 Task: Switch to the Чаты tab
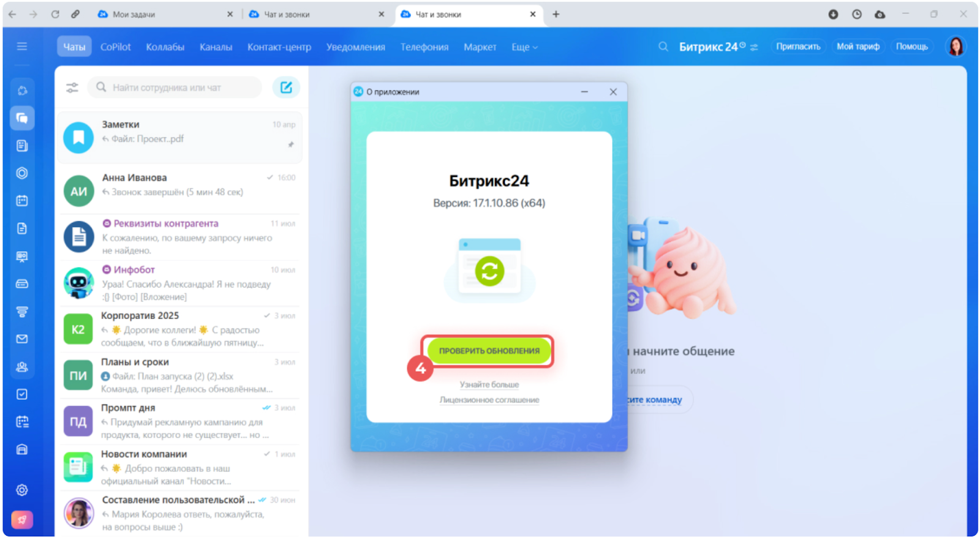(x=74, y=47)
